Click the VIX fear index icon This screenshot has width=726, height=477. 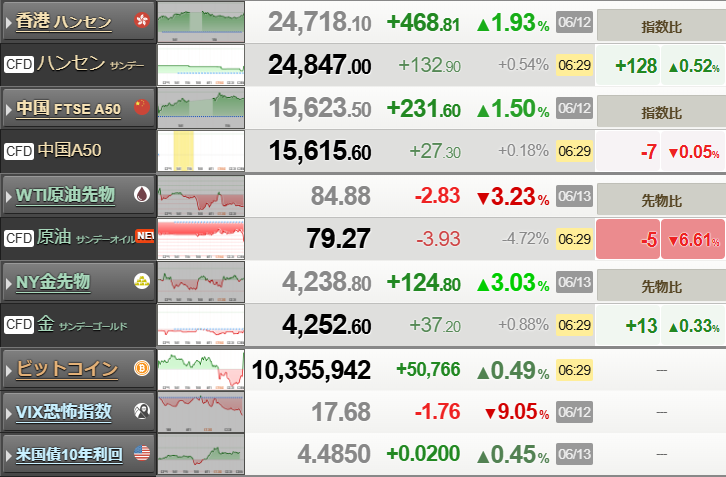click(142, 411)
